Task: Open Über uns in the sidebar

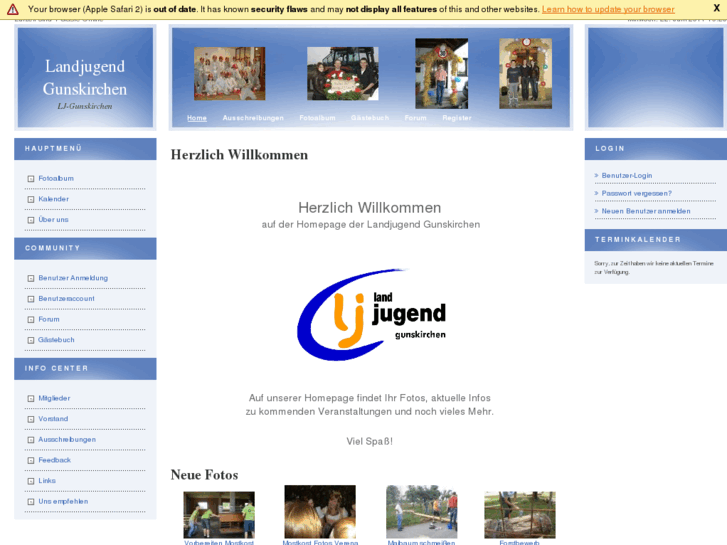Action: (x=53, y=219)
